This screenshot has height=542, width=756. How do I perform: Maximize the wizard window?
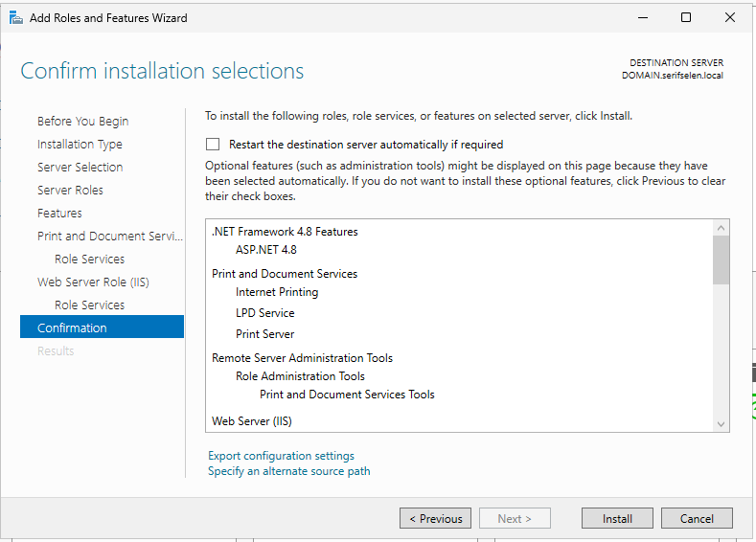(685, 17)
